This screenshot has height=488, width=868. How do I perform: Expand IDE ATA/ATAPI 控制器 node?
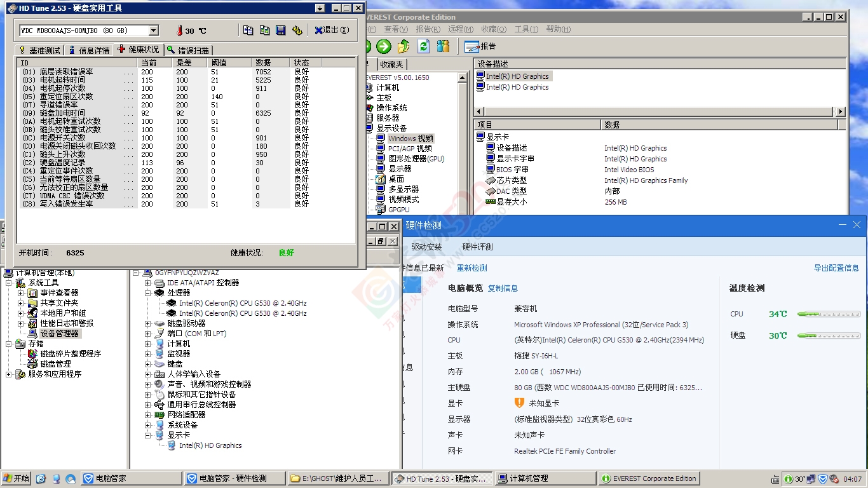tap(148, 283)
